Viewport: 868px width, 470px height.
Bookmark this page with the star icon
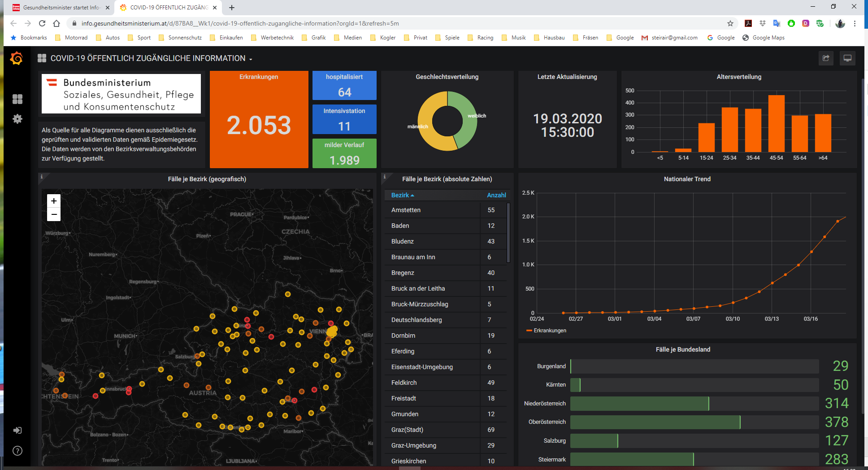point(730,23)
